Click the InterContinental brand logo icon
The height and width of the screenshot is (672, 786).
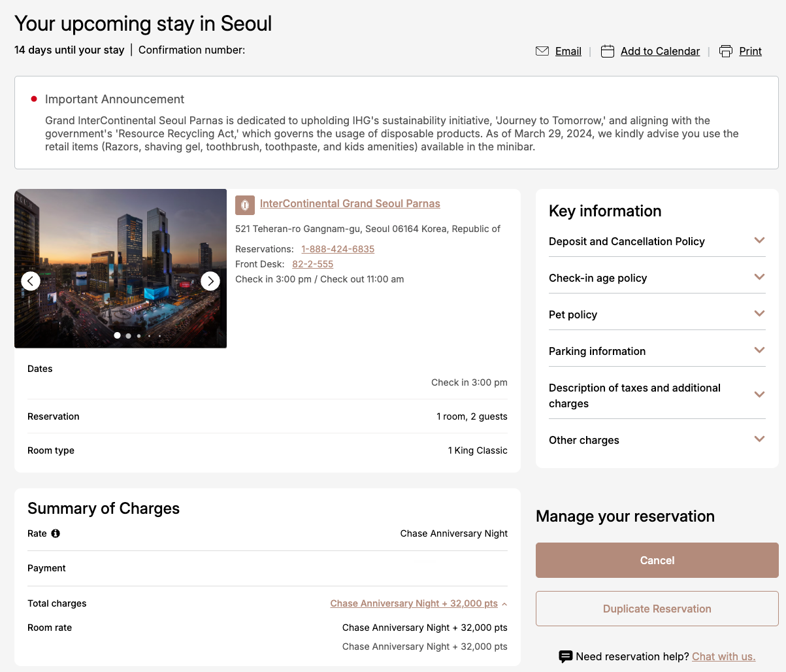(245, 205)
